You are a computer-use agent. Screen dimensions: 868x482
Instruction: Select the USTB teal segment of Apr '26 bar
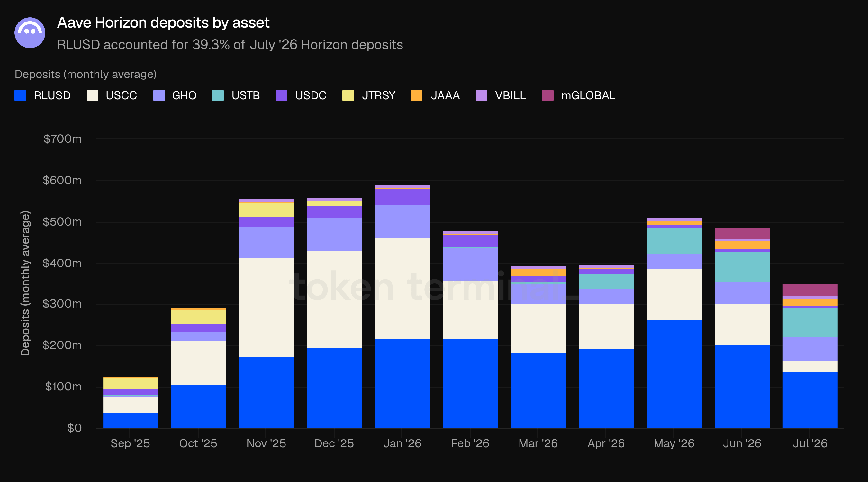tap(606, 281)
